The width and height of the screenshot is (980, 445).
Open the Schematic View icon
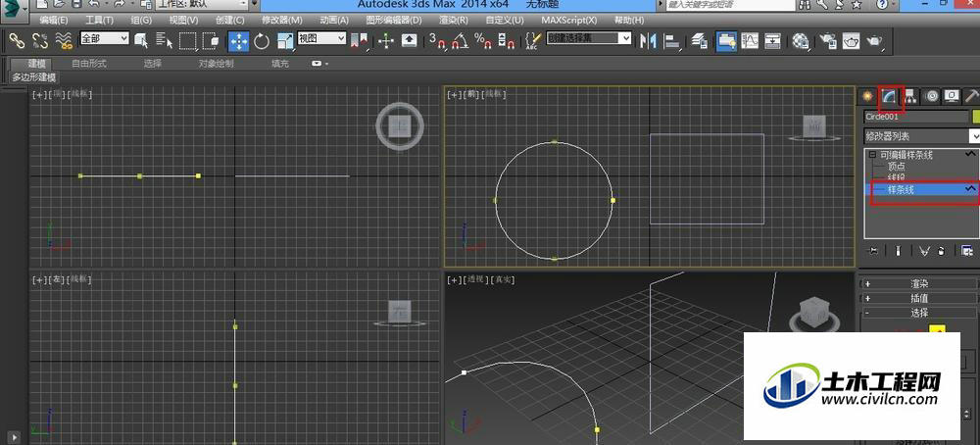[773, 41]
